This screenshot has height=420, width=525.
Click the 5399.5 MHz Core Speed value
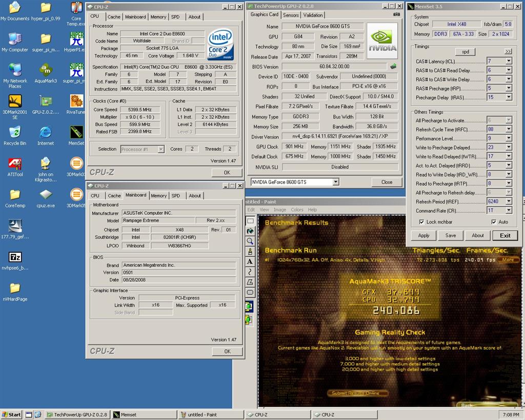[x=139, y=110]
